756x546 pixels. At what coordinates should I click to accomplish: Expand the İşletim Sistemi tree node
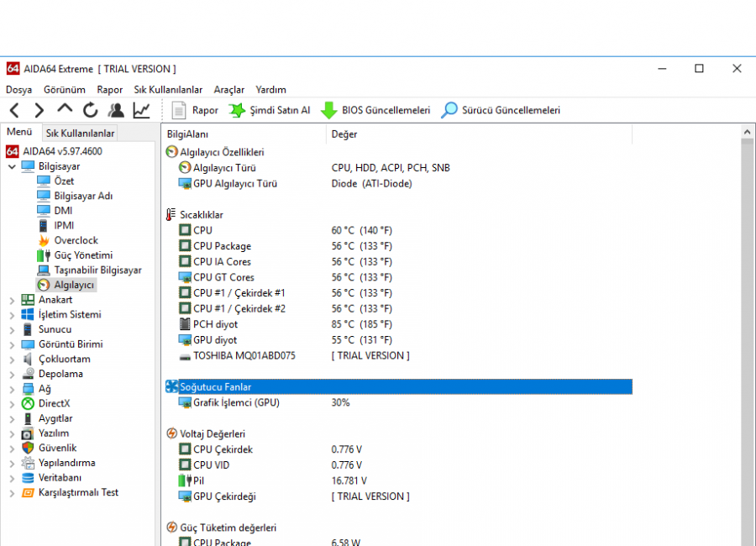click(x=12, y=316)
